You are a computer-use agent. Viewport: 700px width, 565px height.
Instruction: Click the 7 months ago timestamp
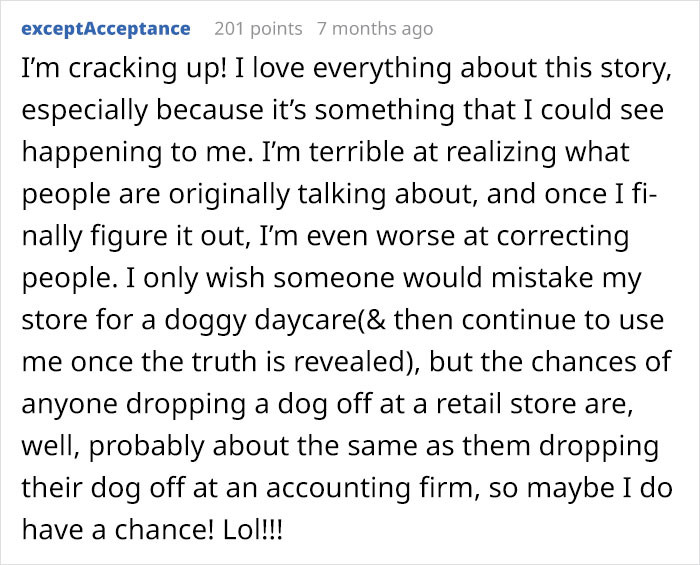click(x=375, y=29)
